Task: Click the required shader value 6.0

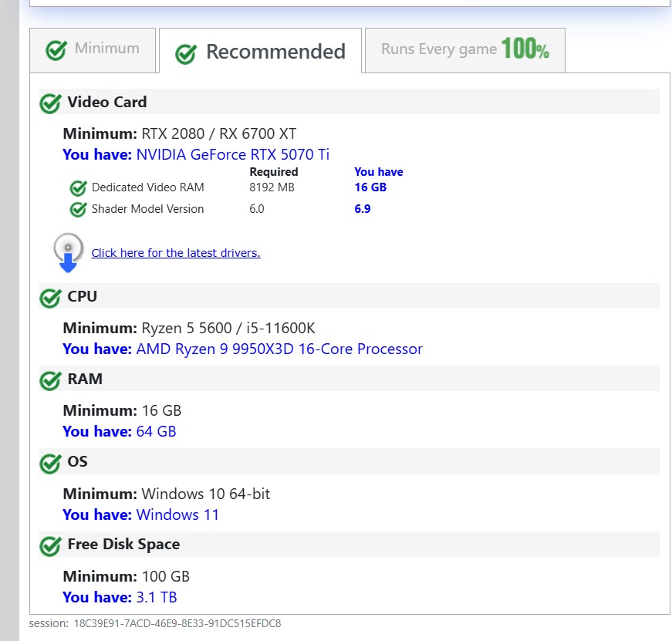Action: click(257, 209)
